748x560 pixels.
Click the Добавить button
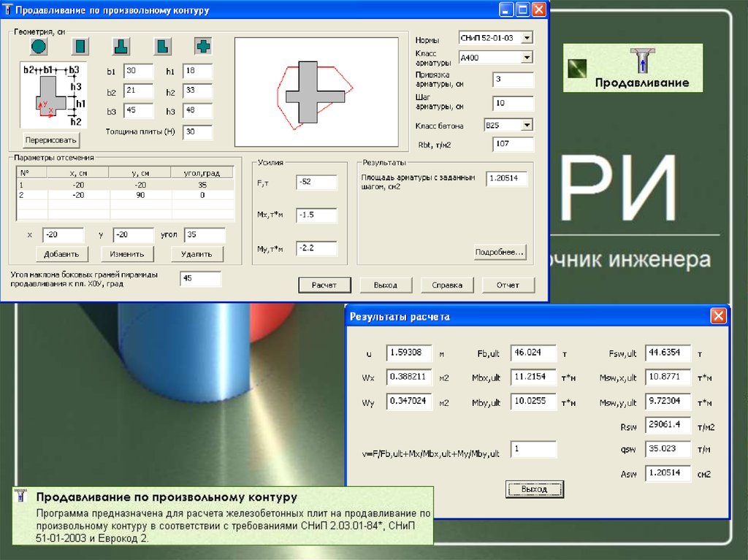(x=61, y=254)
